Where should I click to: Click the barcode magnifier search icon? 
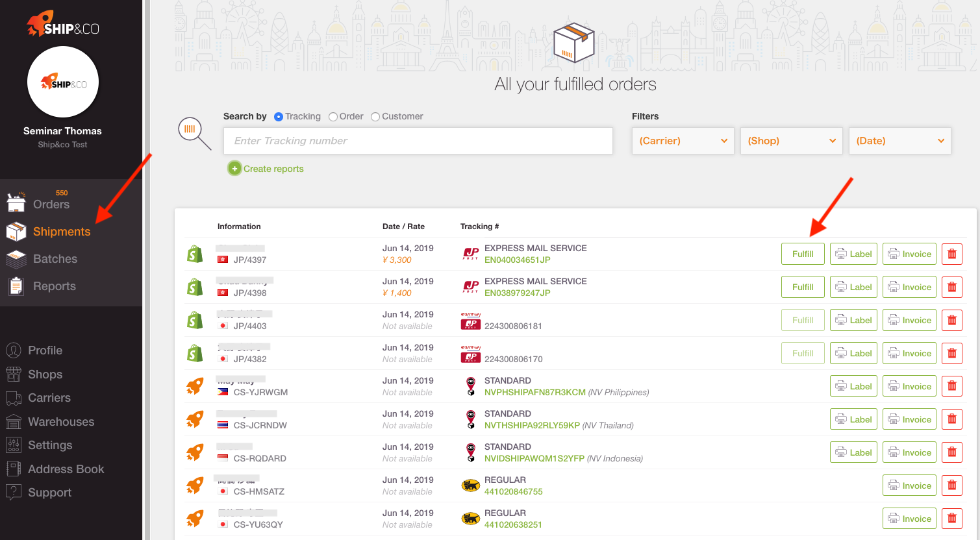click(194, 134)
